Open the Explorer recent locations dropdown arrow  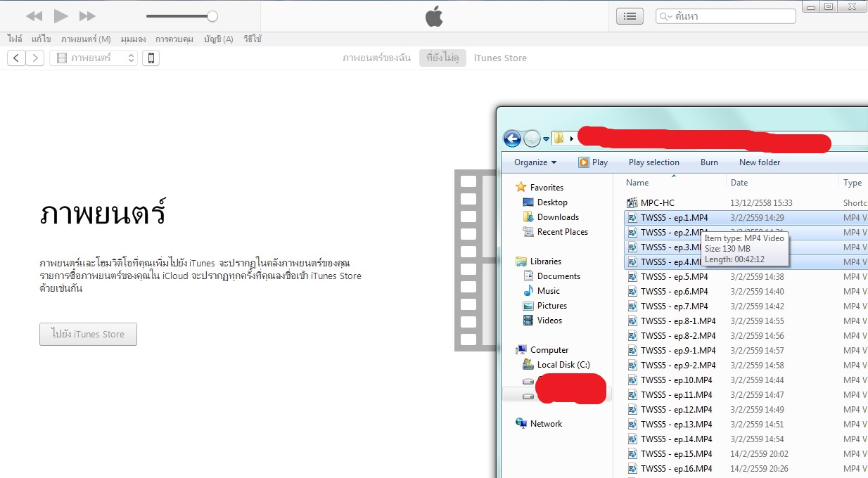point(546,138)
